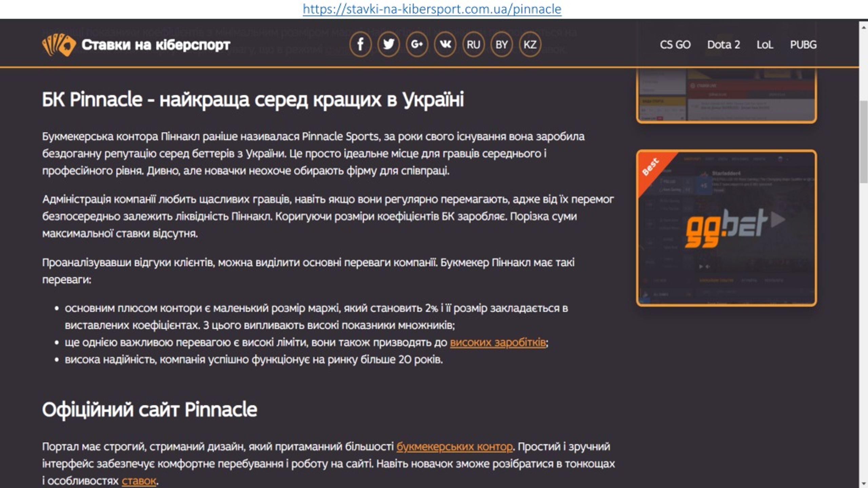Screen dimensions: 868x488
Task: Click paragraph starting 'Букмекерська контора Піннакл раніше називалася'
Action: [x=313, y=154]
